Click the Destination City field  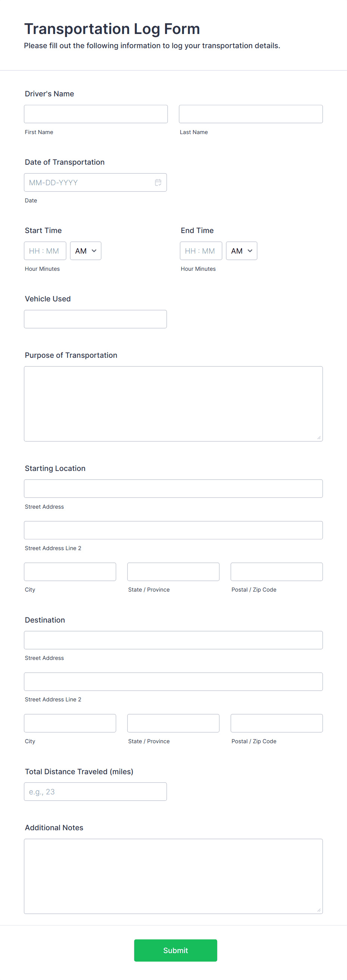pos(69,723)
